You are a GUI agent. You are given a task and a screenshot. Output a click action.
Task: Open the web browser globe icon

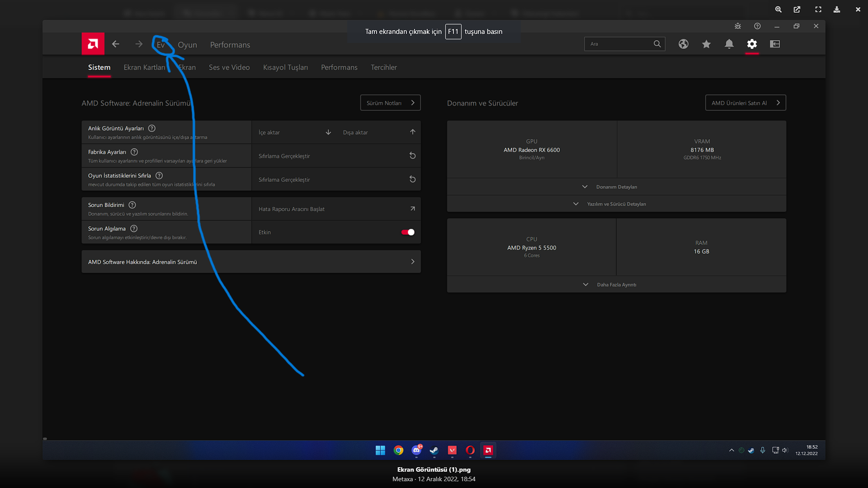point(684,44)
